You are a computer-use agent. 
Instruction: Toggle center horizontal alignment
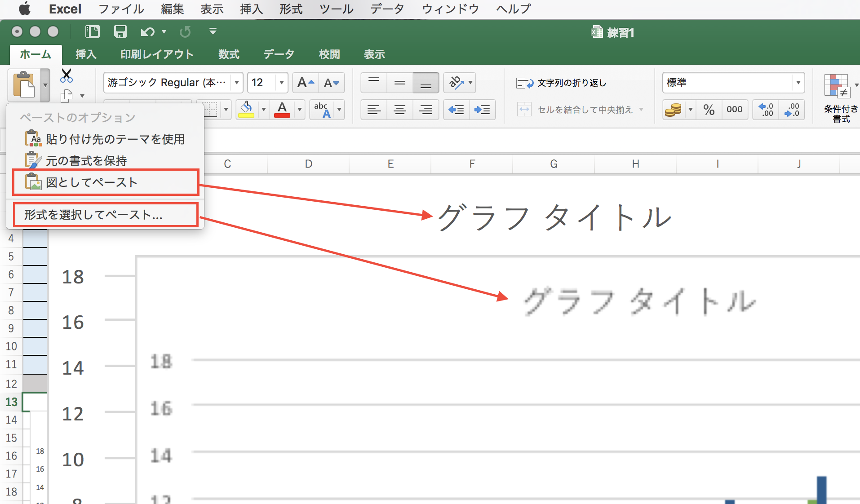tap(399, 110)
